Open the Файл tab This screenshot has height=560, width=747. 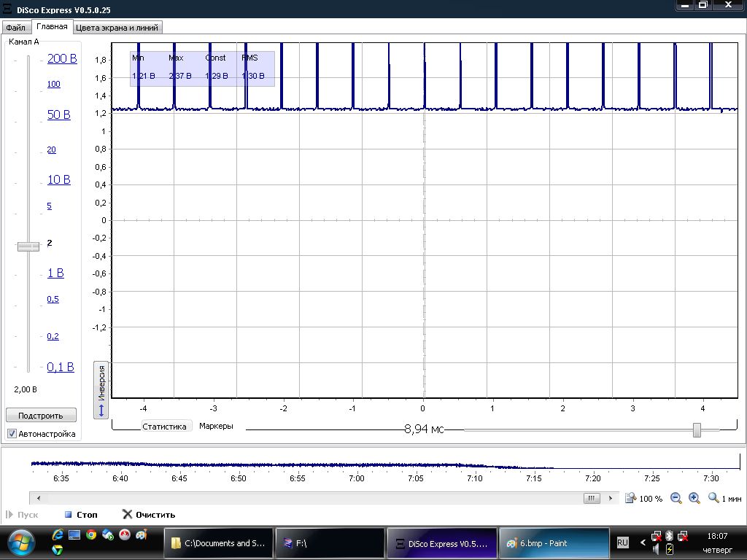pos(16,28)
